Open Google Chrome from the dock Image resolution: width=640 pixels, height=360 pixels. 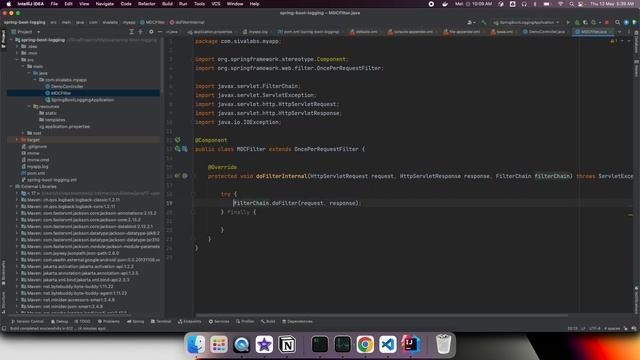tap(365, 344)
